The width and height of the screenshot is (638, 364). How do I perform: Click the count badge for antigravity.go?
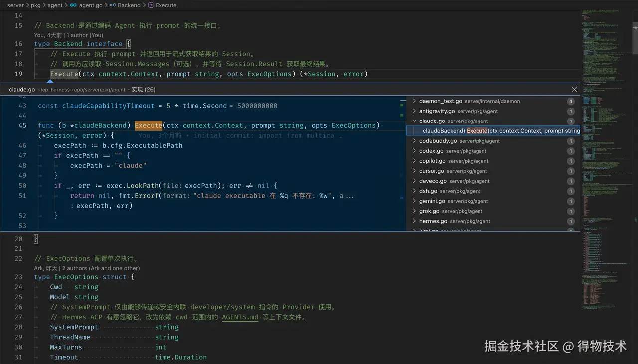coord(571,111)
